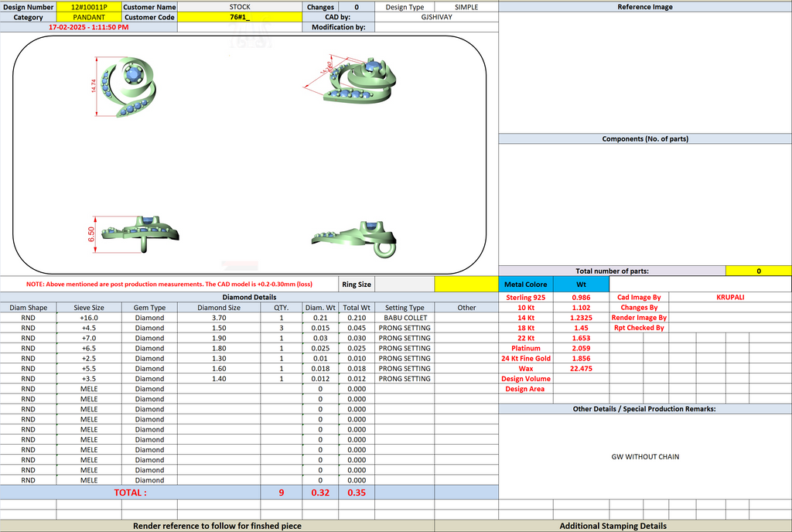This screenshot has height=532, width=792.
Task: Select the total quantity '9'
Action: coord(282,493)
